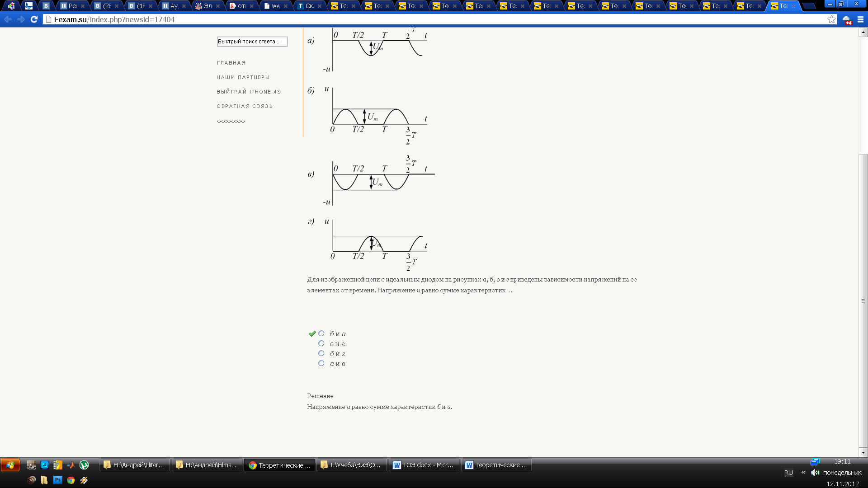This screenshot has height=488, width=868.
Task: Go back using browser back arrow
Action: coord(8,19)
